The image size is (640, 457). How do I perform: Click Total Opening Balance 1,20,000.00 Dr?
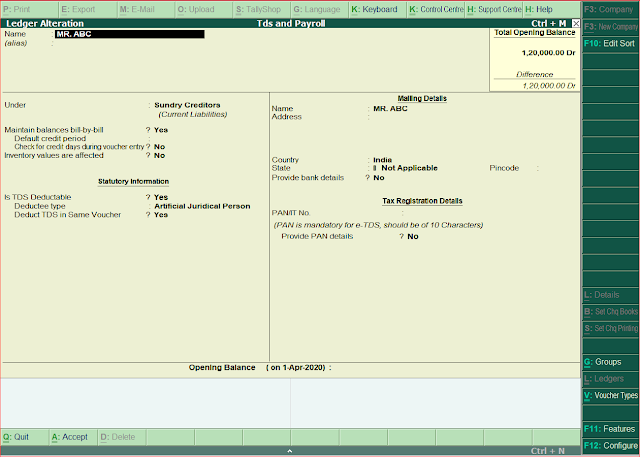[548, 53]
